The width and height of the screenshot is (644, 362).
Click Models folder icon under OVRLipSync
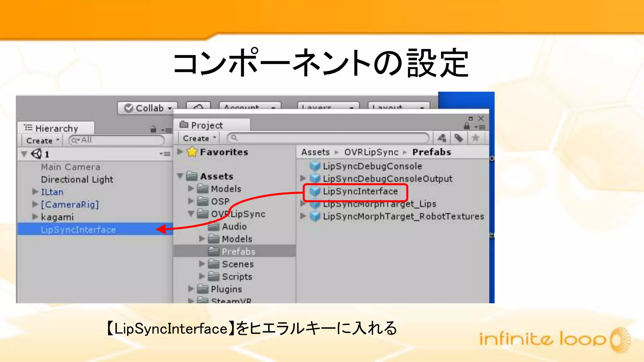(214, 239)
